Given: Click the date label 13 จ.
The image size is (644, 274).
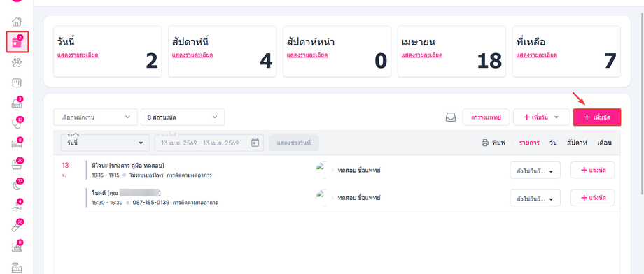Looking at the screenshot, I should [x=65, y=169].
